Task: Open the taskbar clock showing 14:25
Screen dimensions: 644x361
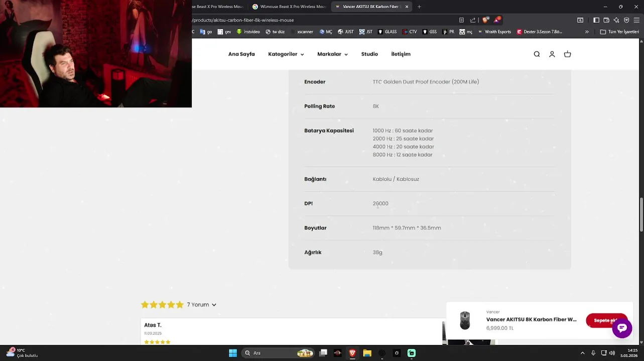Action: pyautogui.click(x=630, y=353)
